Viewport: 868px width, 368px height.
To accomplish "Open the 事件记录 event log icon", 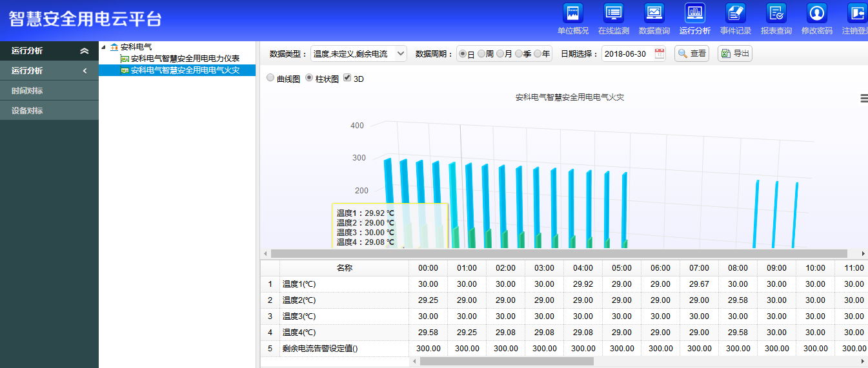I will pos(736,13).
